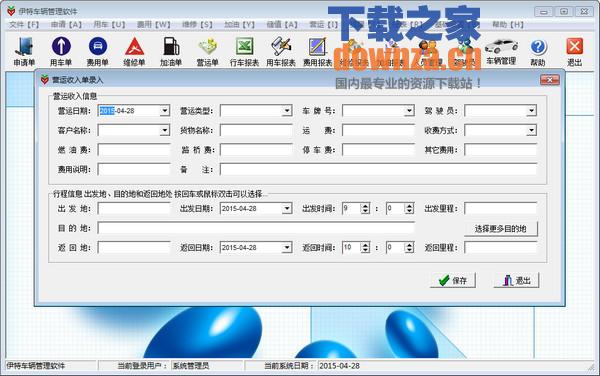Viewport: 600px width, 376px height.
Task: Open the 费用单 toolbar icon
Action: [98, 52]
